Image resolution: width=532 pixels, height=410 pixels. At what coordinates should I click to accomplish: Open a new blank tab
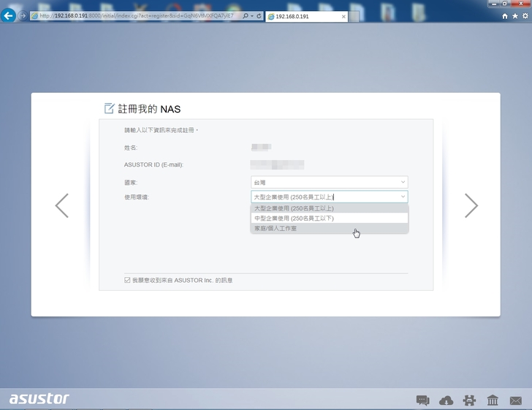coord(354,16)
